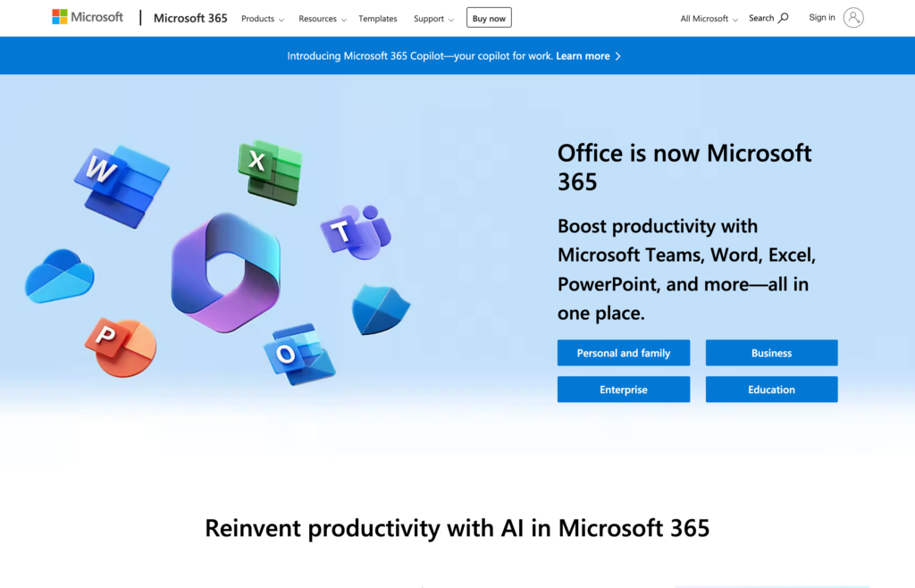Click the central Microsoft 365 logo
The height and width of the screenshot is (588, 915).
226,273
